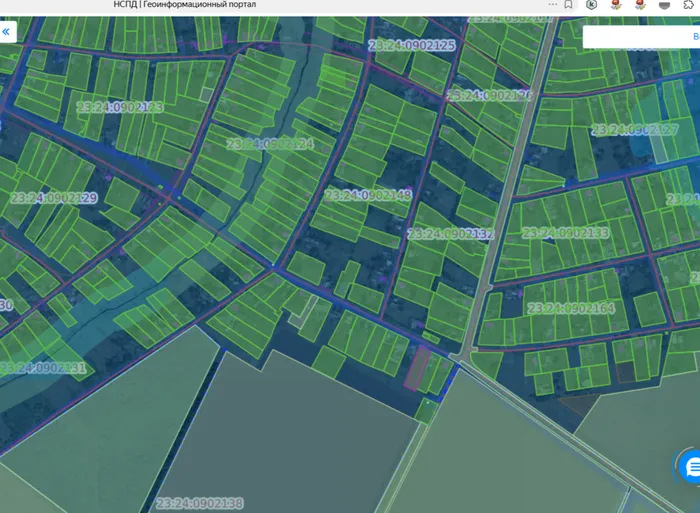This screenshot has width=700, height=513.
Task: Click the left red-badged extension icon
Action: click(615, 5)
